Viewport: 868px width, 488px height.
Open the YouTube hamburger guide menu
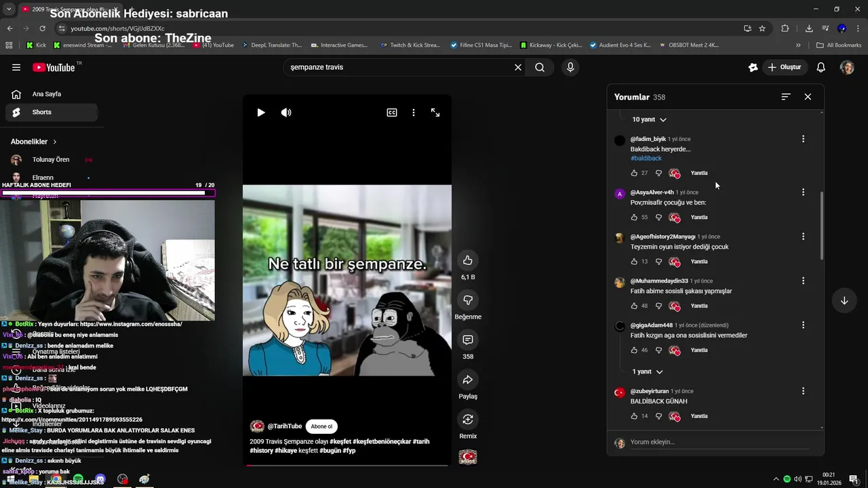tap(16, 67)
